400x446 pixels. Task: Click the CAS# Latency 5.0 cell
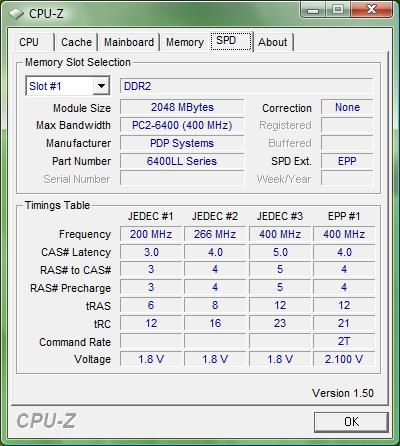coord(280,252)
